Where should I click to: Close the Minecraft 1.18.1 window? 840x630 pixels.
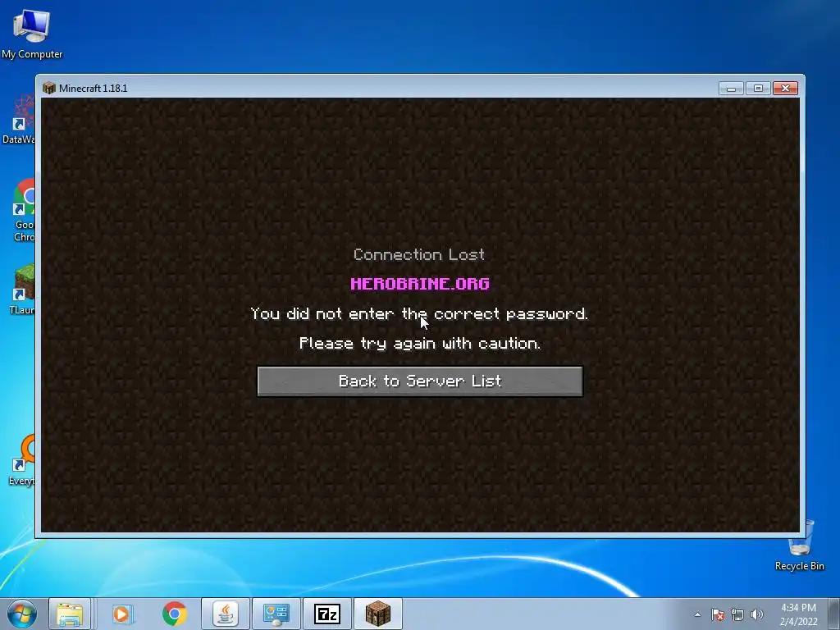[785, 89]
